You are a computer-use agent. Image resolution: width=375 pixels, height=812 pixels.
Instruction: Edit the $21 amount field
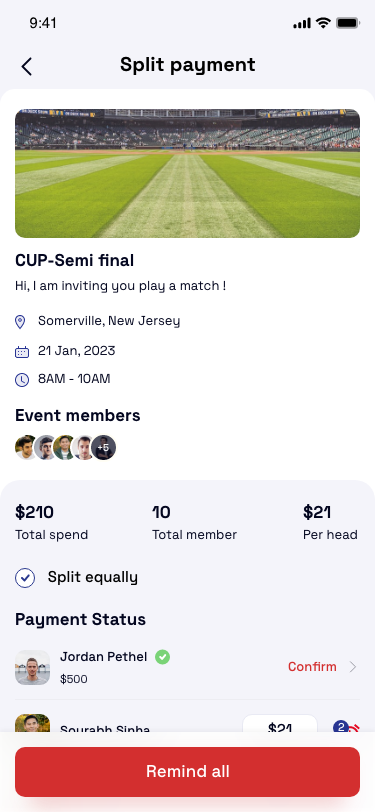pyautogui.click(x=280, y=725)
